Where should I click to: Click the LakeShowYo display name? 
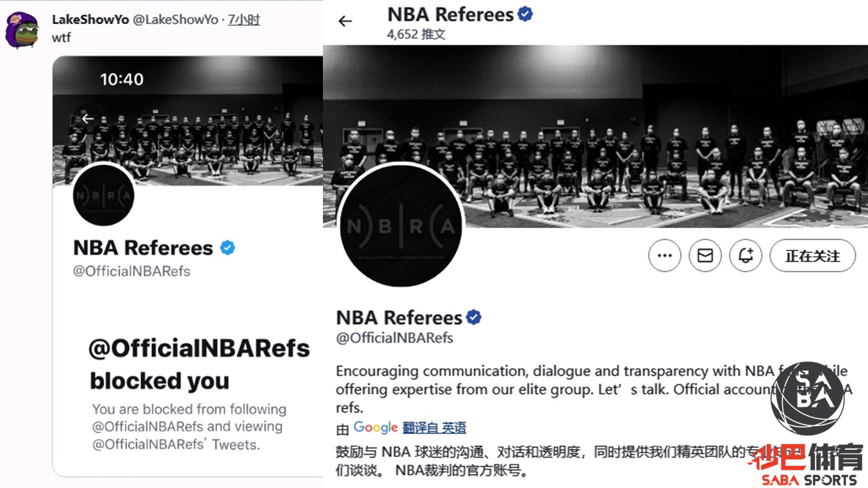click(90, 19)
